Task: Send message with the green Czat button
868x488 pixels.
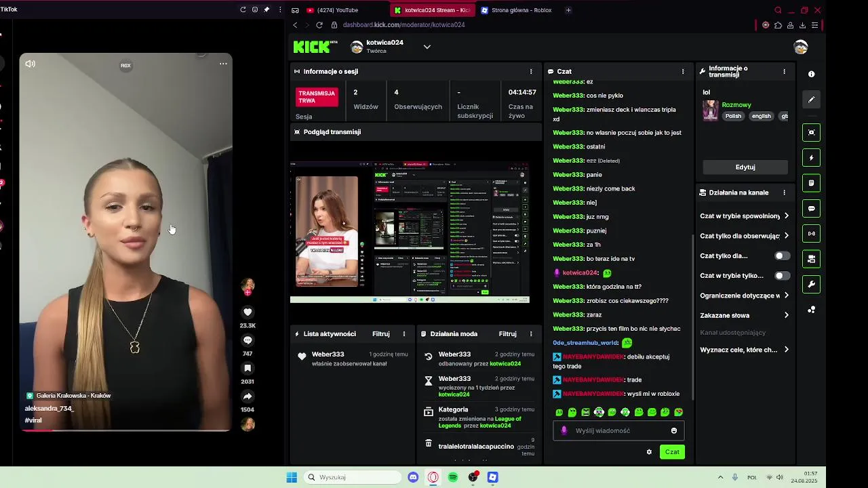Action: 672,451
